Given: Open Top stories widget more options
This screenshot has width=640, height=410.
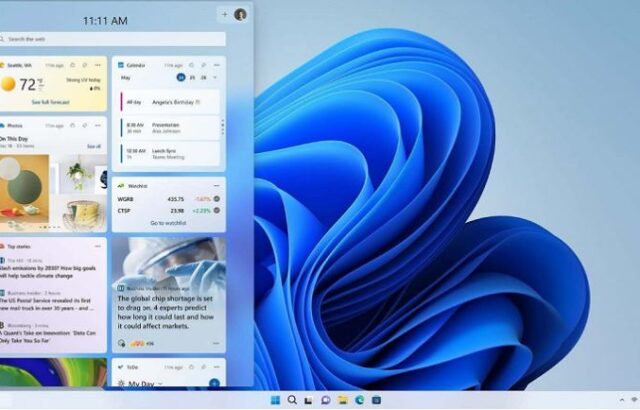Looking at the screenshot, I should click(98, 246).
